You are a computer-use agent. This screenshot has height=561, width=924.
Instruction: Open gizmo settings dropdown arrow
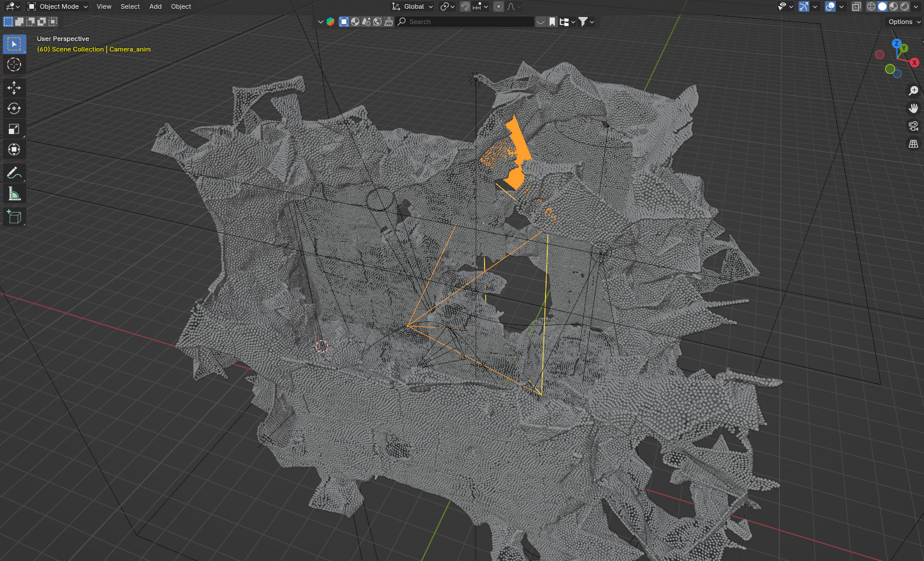click(814, 6)
